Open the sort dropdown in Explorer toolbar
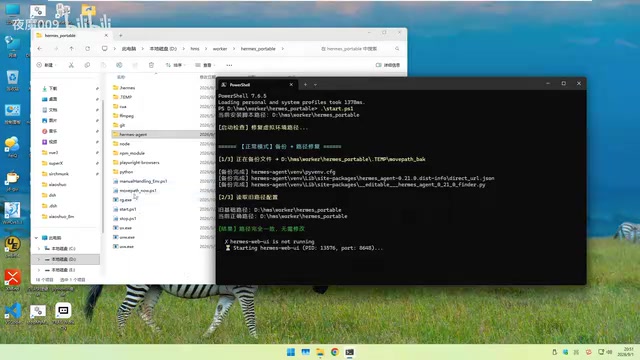 [x=176, y=65]
